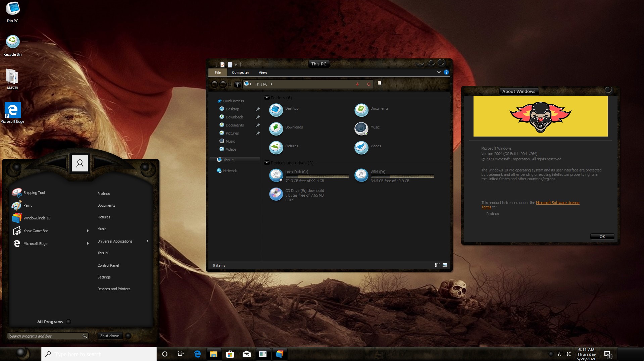Open Settings from start menu
Screen dimensions: 644x361
click(104, 277)
